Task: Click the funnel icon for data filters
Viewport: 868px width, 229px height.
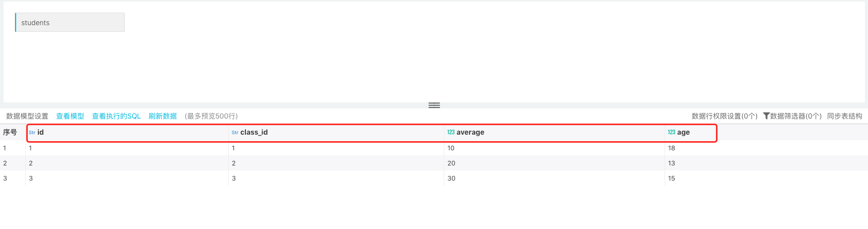Action: (x=766, y=116)
